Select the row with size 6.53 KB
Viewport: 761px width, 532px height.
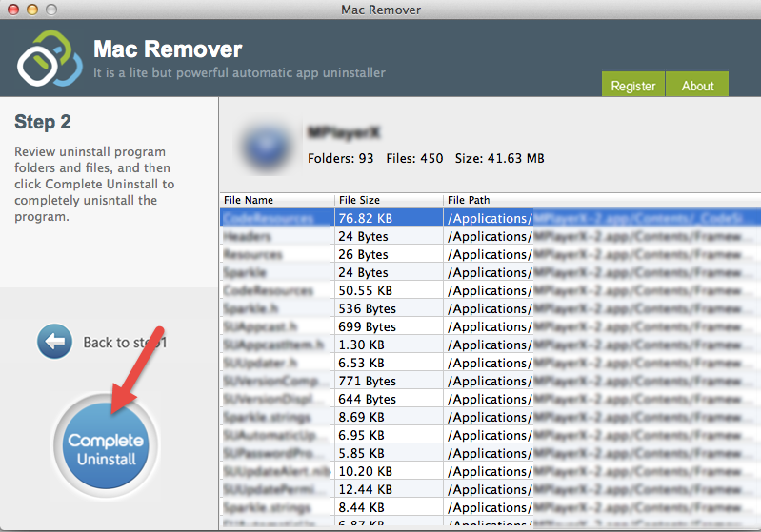pos(491,363)
